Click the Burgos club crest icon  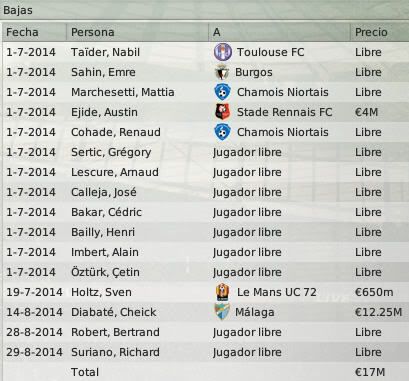[x=221, y=72]
